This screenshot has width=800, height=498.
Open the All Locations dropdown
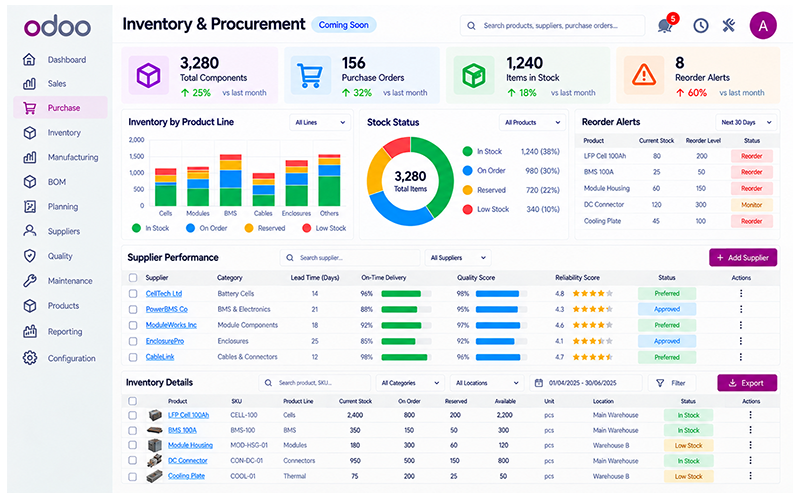[486, 383]
